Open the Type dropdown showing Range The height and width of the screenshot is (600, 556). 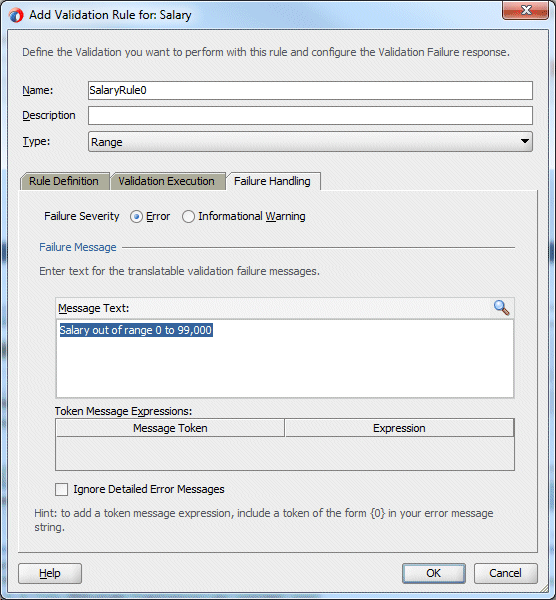click(x=310, y=142)
